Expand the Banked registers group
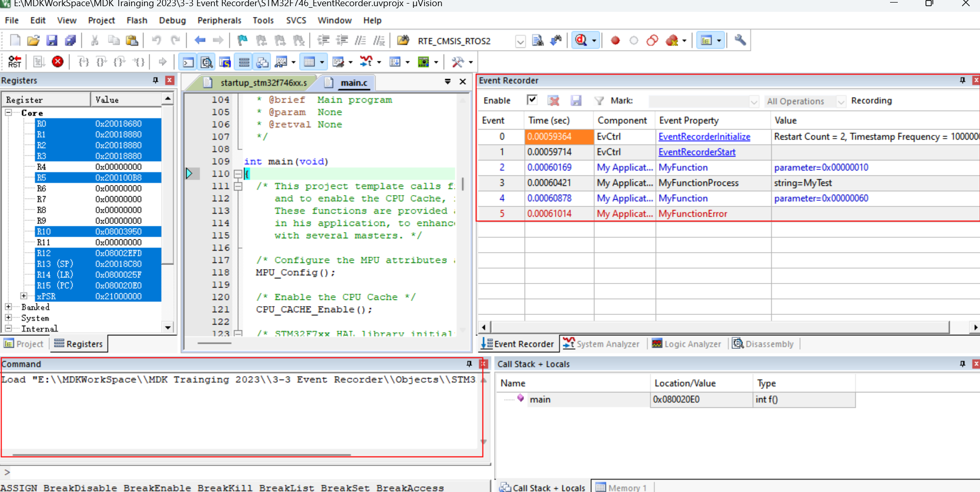The height and width of the screenshot is (492, 980). coord(8,307)
